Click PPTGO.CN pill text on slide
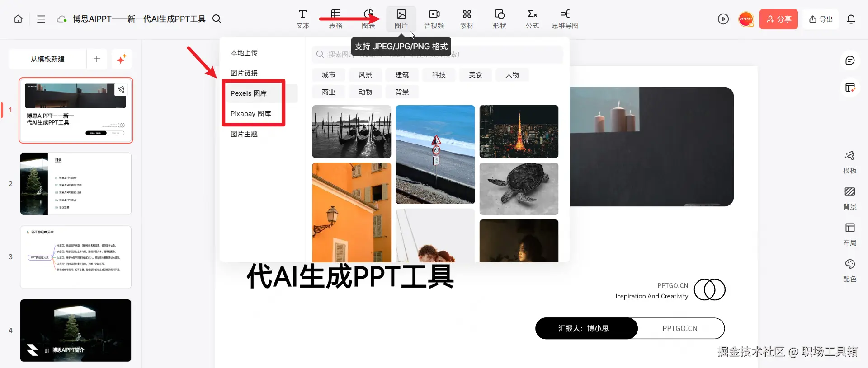The height and width of the screenshot is (368, 868). click(680, 328)
